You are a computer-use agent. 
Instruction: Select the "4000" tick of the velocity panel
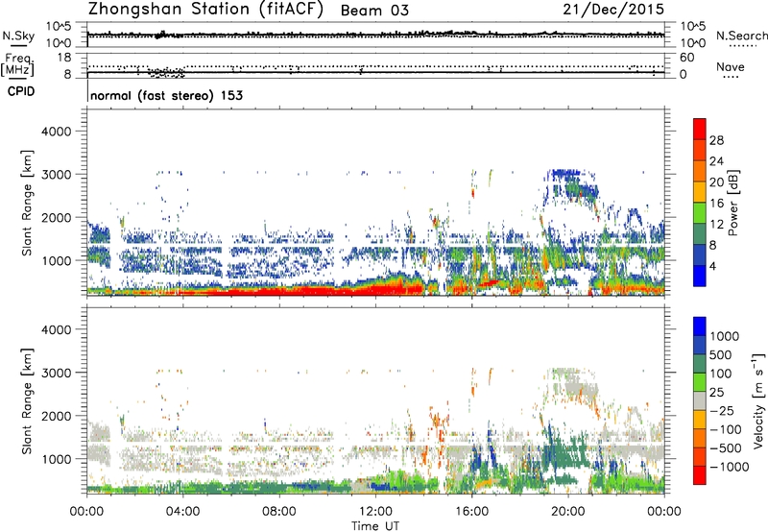coord(56,329)
